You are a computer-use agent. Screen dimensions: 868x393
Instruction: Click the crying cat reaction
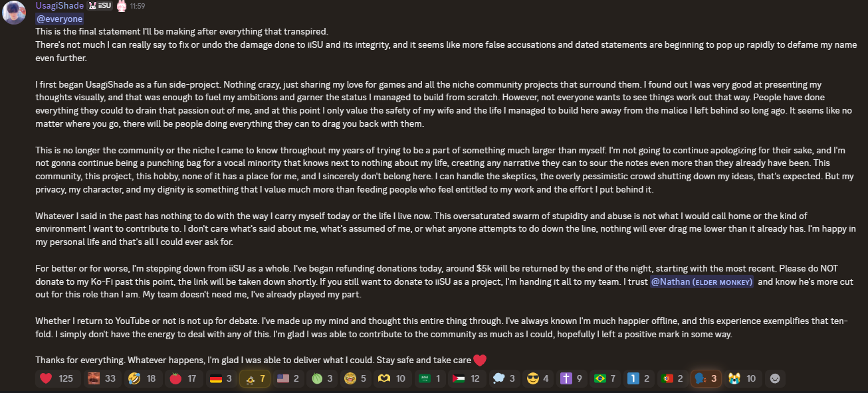point(742,379)
